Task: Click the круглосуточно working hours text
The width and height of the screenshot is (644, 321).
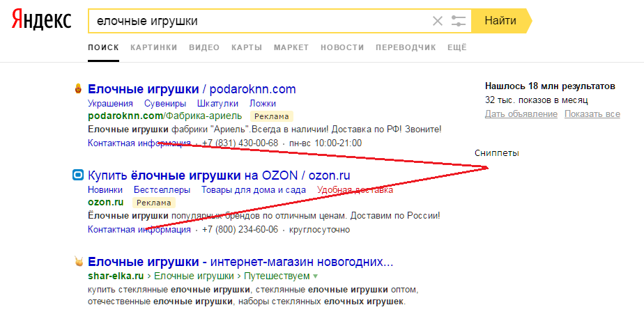Action: coord(319,230)
